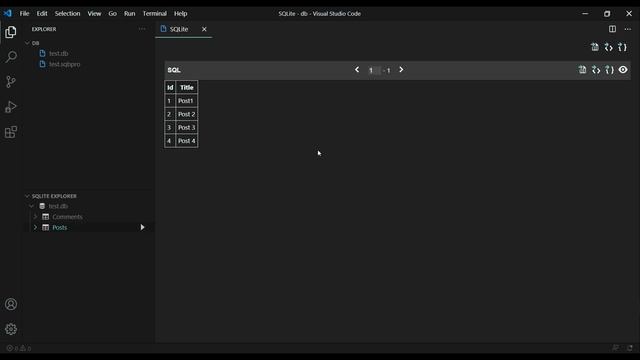This screenshot has height=360, width=640.
Task: Open editor More Actions ellipsis
Action: coord(628,29)
